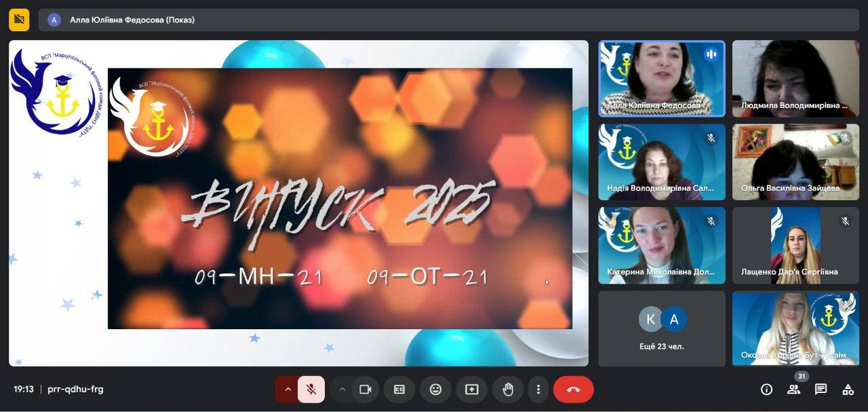The width and height of the screenshot is (868, 412).
Task: Show the participants list panel
Action: 793,390
